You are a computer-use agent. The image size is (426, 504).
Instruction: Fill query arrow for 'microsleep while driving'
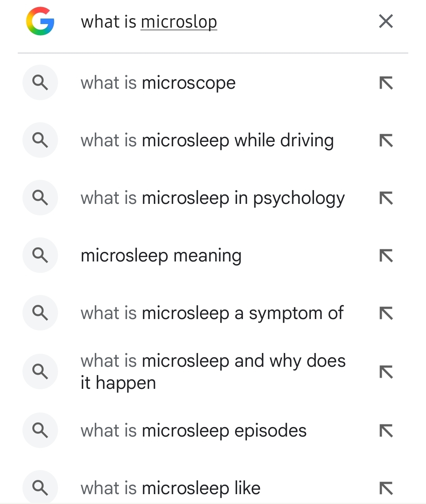386,140
